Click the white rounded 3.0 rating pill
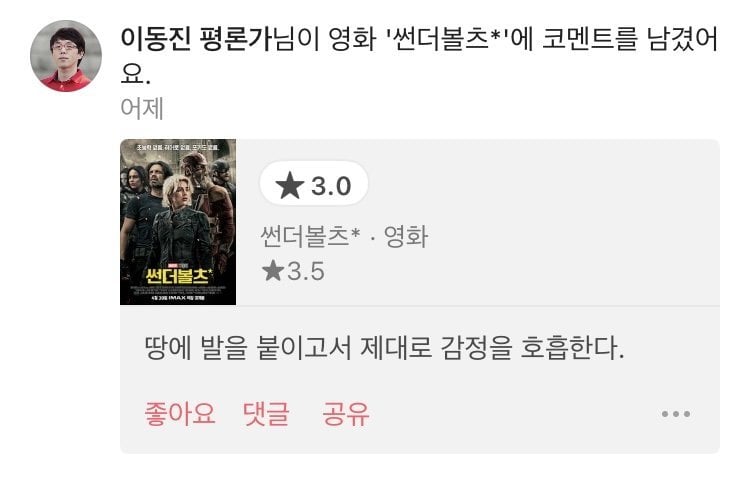This screenshot has width=750, height=482. (314, 184)
